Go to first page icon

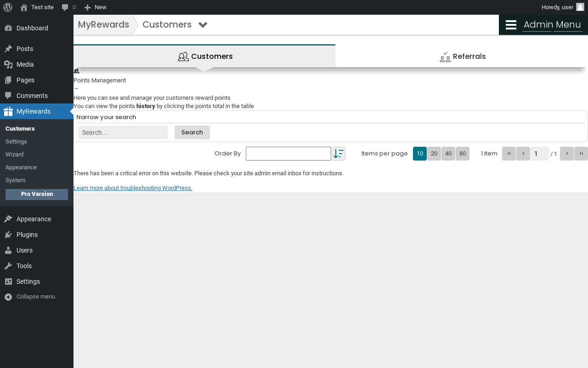pyautogui.click(x=509, y=154)
